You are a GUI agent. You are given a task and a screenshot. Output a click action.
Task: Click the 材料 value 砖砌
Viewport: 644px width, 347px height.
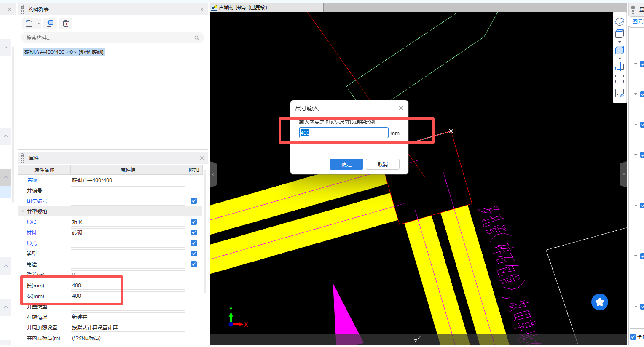pyautogui.click(x=128, y=232)
